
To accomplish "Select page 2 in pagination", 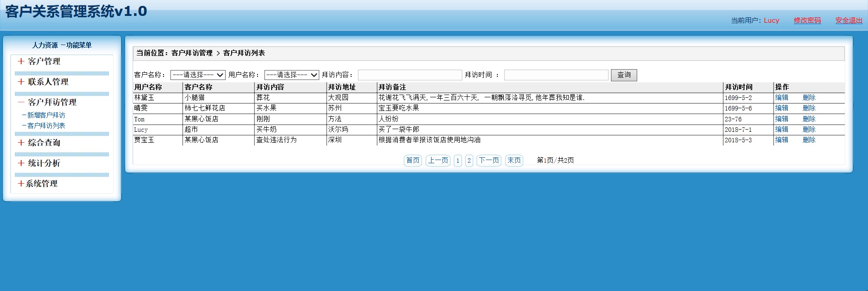I will click(x=469, y=161).
